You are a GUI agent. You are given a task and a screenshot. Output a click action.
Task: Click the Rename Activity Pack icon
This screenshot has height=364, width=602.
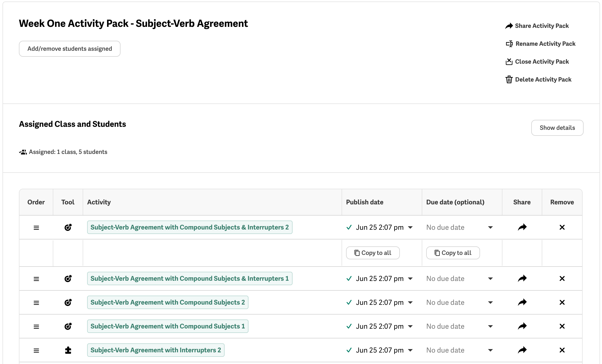(509, 44)
